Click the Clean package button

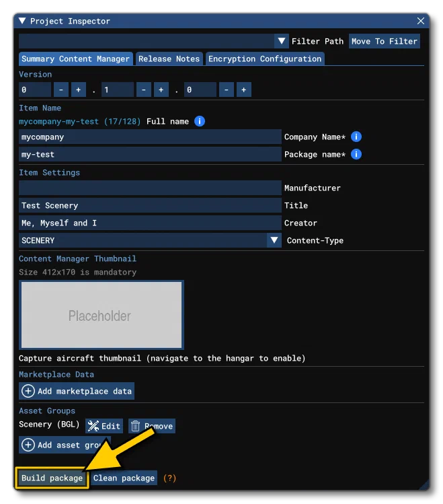124,478
